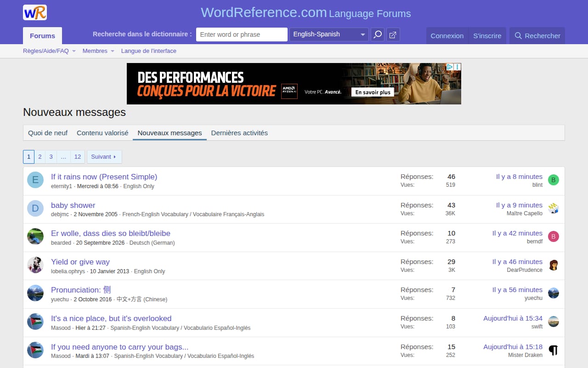Click DearPrudence's avatar
Screen dimensions: 588x368
coord(554,265)
